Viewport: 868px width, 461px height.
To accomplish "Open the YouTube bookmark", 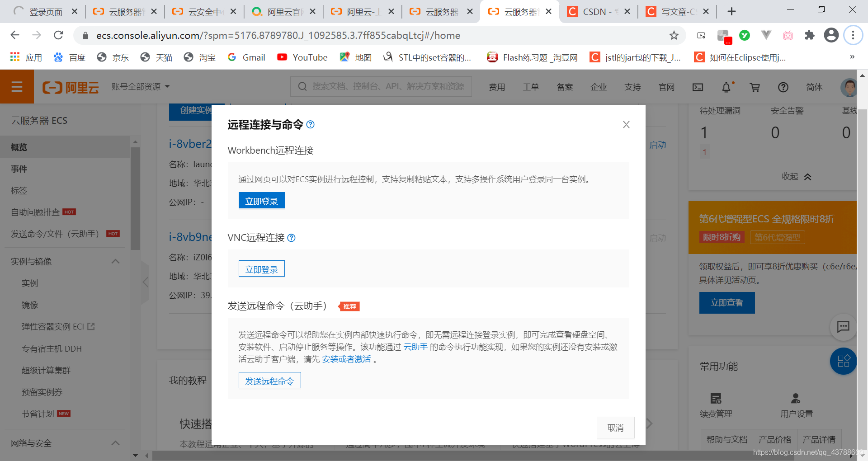I will [302, 57].
